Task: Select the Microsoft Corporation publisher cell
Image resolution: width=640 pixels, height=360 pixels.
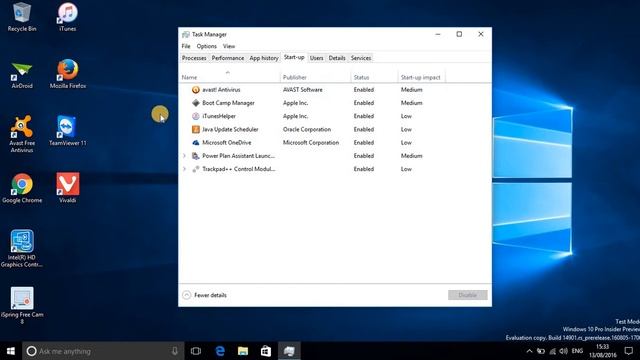Action: pyautogui.click(x=311, y=142)
